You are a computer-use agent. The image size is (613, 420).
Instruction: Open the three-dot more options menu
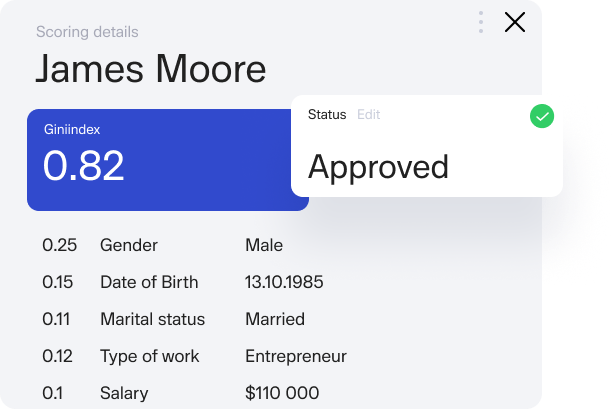481,22
